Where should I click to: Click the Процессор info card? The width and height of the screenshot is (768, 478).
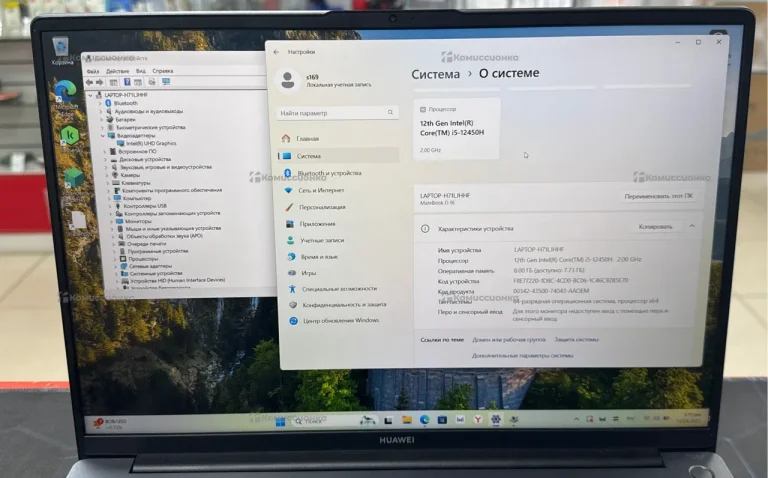click(x=457, y=129)
